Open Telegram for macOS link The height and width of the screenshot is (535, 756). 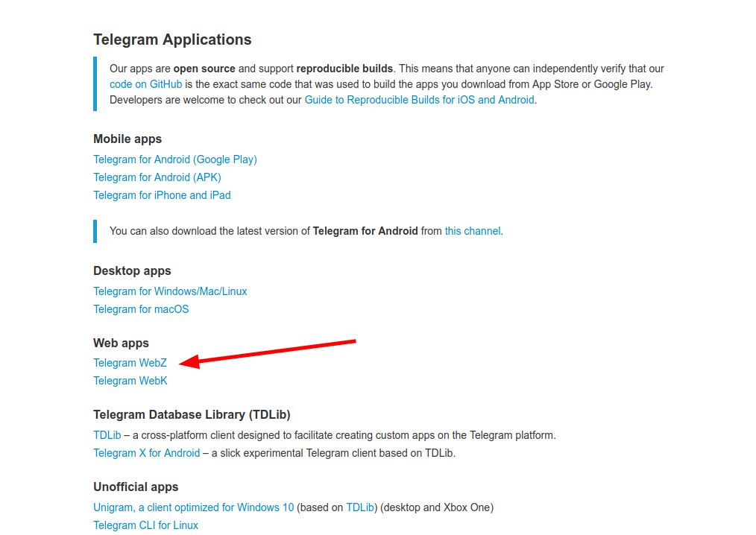click(x=141, y=309)
